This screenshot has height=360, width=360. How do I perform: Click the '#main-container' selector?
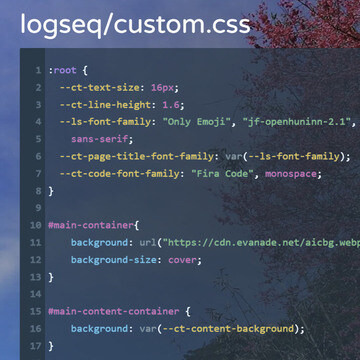pos(91,225)
